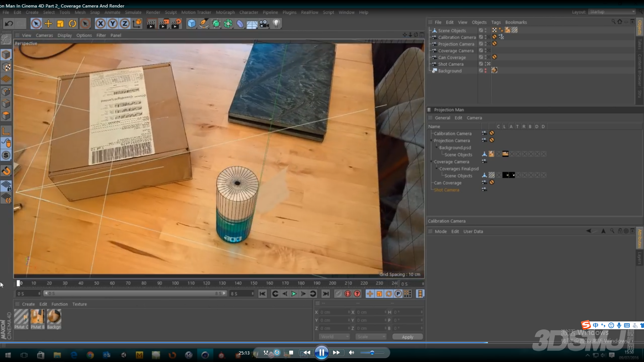Click the Apply button in coordinates
This screenshot has height=362, width=644.
[407, 337]
